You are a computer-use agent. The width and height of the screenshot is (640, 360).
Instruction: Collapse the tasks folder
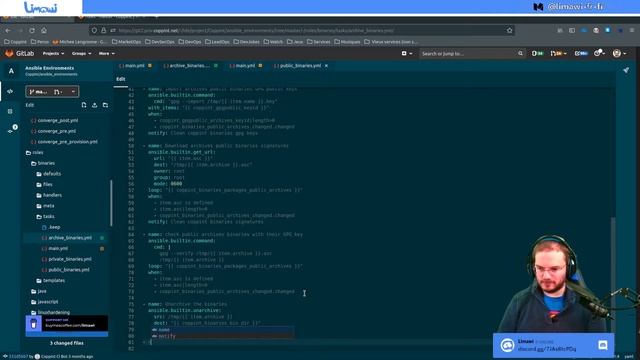point(45,216)
